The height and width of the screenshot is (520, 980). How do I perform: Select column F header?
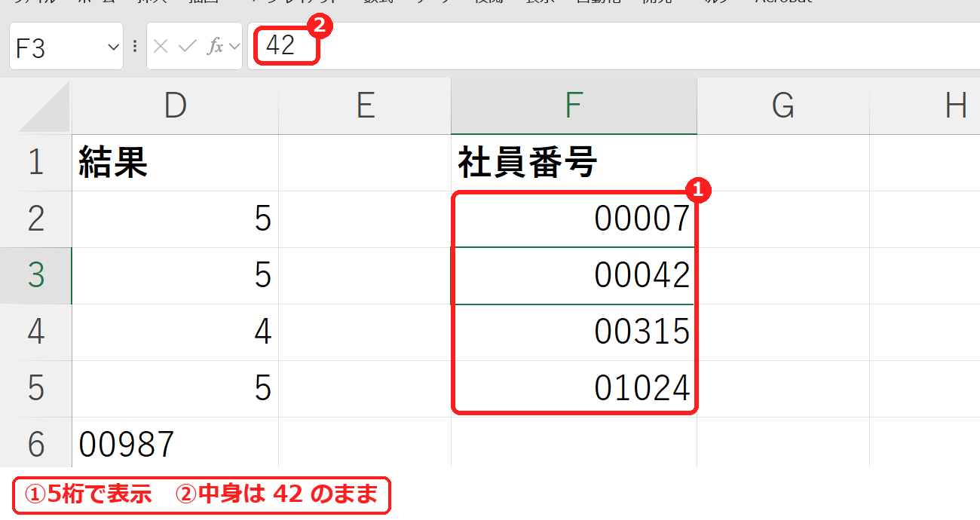574,106
